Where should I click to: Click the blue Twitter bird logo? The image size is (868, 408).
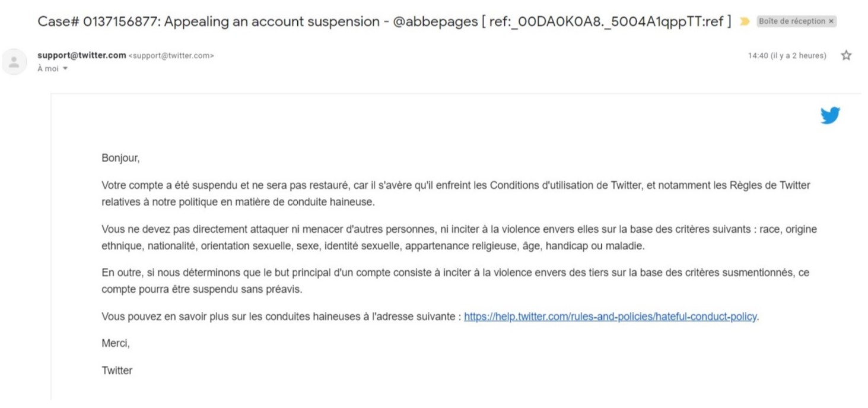(830, 115)
